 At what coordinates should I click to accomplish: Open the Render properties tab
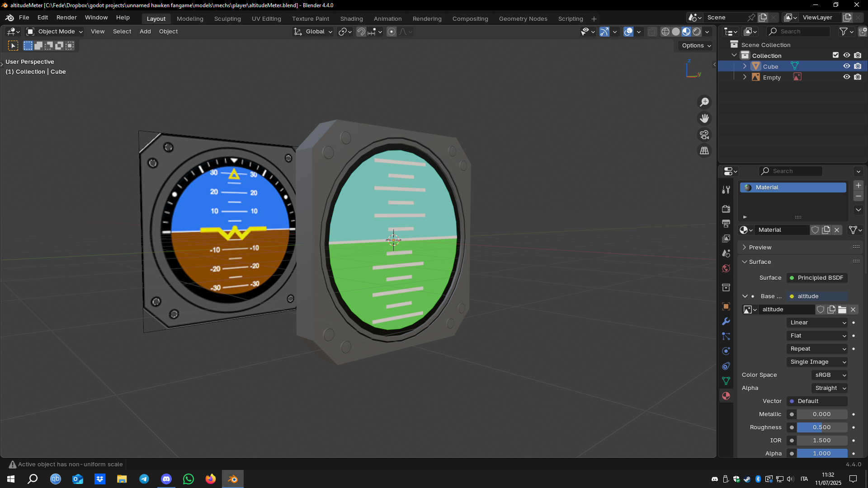coord(726,209)
